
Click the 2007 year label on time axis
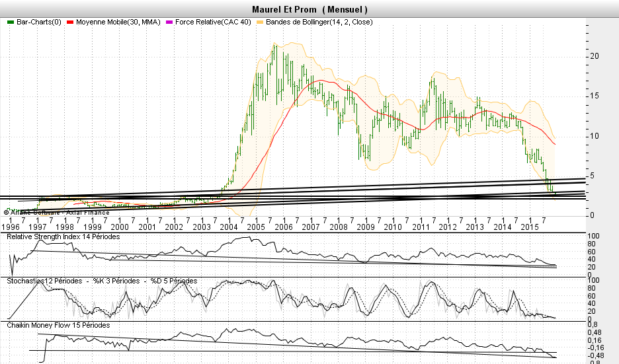tap(311, 227)
